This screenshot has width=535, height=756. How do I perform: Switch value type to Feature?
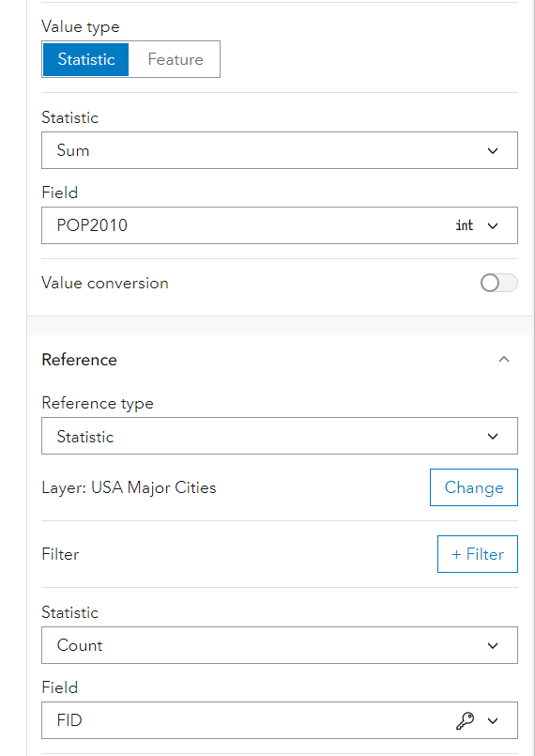[175, 59]
